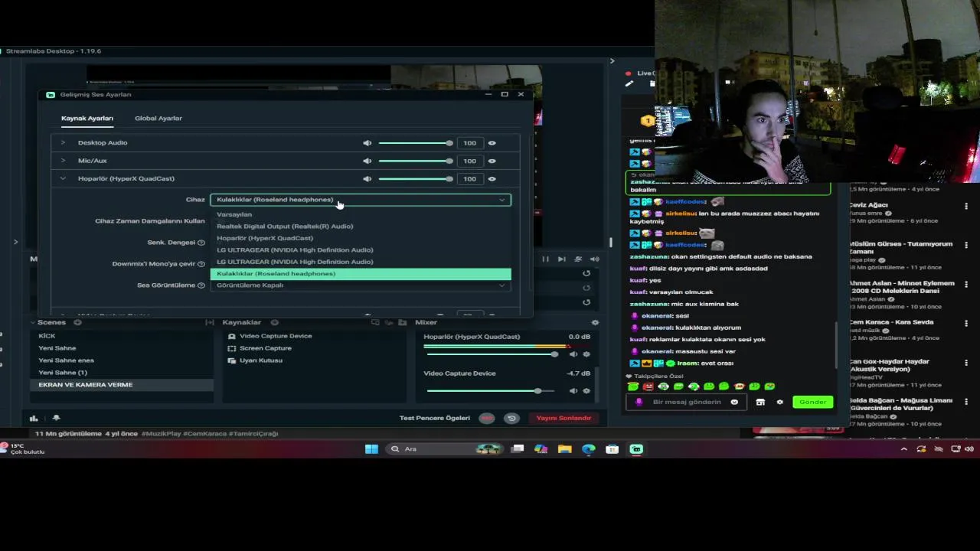Open chat emoji picker icon
The image size is (980, 551).
[x=734, y=402]
